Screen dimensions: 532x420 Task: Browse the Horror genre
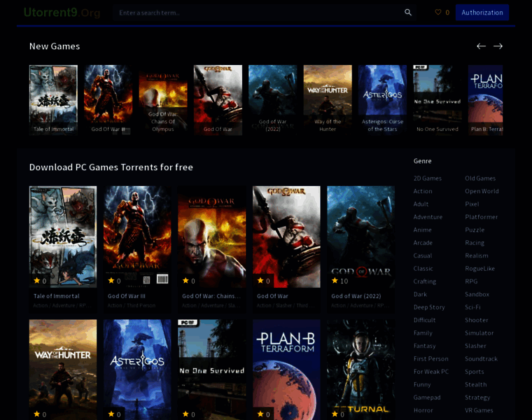[423, 410]
